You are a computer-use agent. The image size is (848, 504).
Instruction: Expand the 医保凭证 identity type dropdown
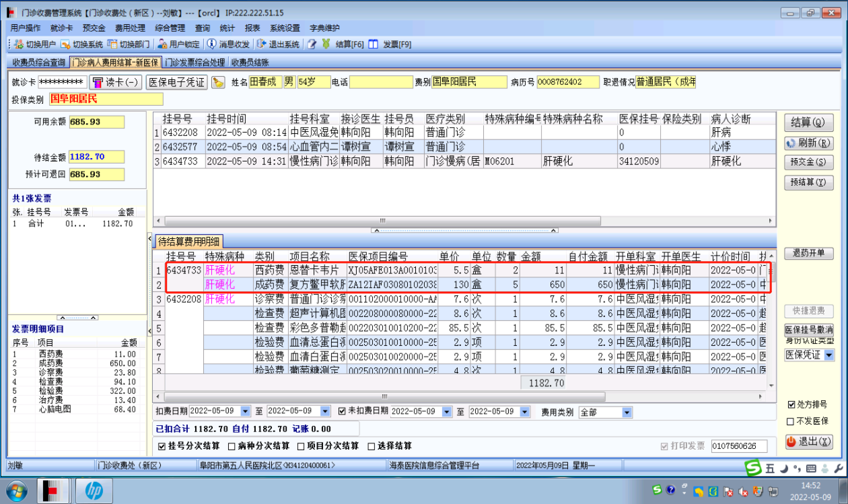pyautogui.click(x=829, y=355)
